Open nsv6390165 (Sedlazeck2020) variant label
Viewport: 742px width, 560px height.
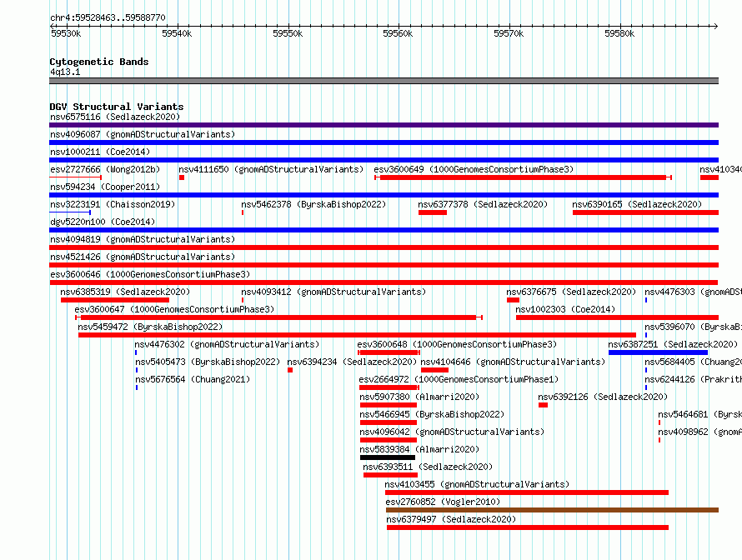coord(637,204)
